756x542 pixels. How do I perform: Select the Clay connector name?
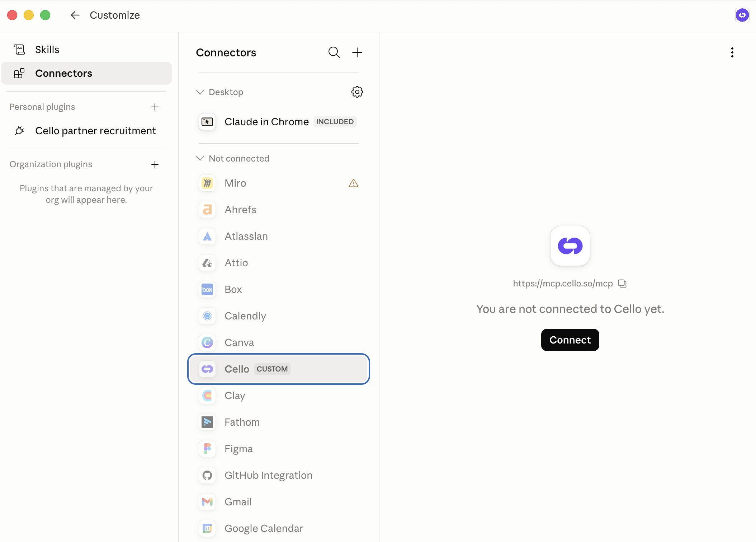(235, 396)
